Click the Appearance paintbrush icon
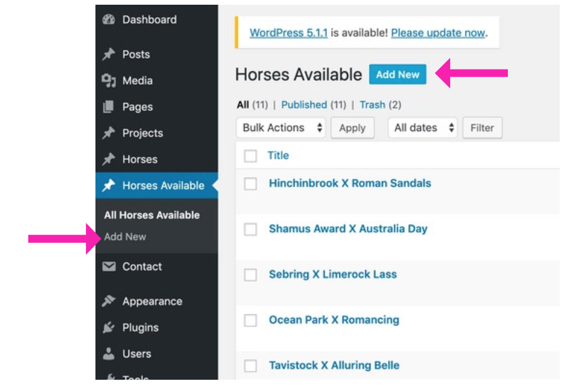Viewport: 588px width, 388px height. point(108,301)
